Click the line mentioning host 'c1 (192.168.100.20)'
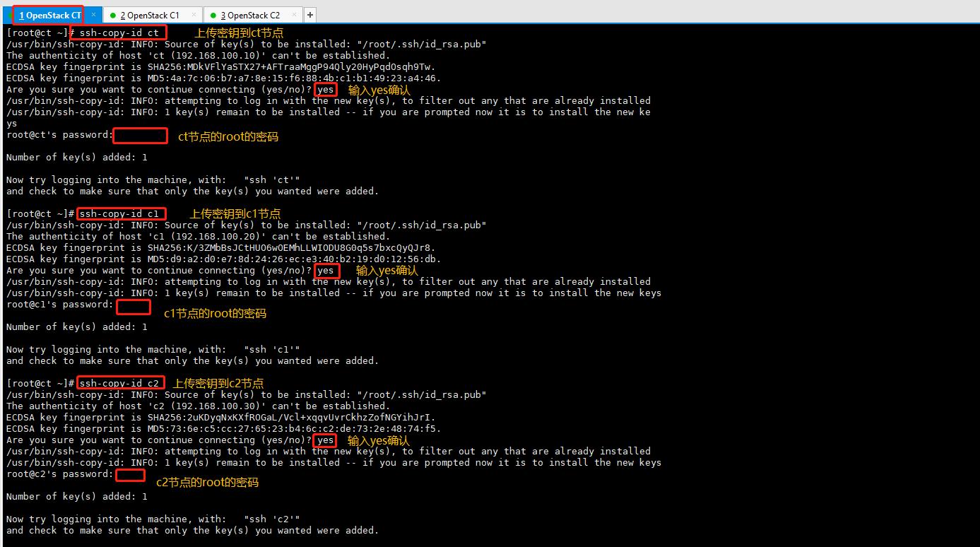Image resolution: width=980 pixels, height=547 pixels. (x=198, y=236)
